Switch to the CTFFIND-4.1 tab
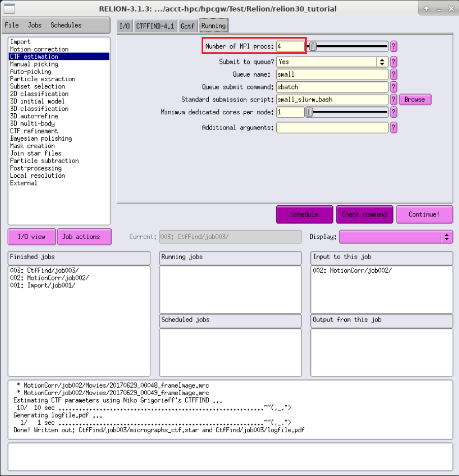Viewport: 459px width, 476px height. point(155,26)
